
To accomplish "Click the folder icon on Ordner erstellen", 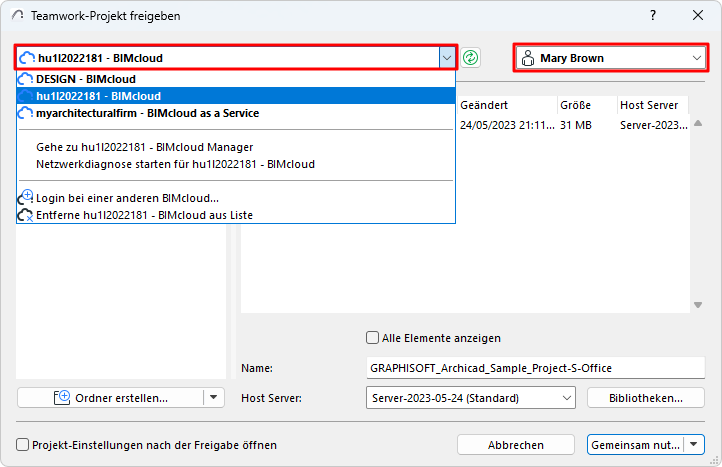I will point(60,397).
